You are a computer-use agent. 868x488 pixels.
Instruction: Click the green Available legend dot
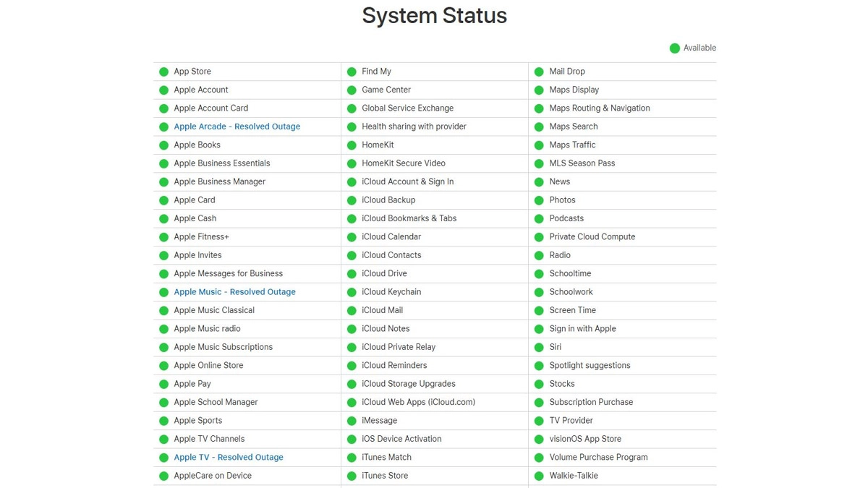coord(674,48)
